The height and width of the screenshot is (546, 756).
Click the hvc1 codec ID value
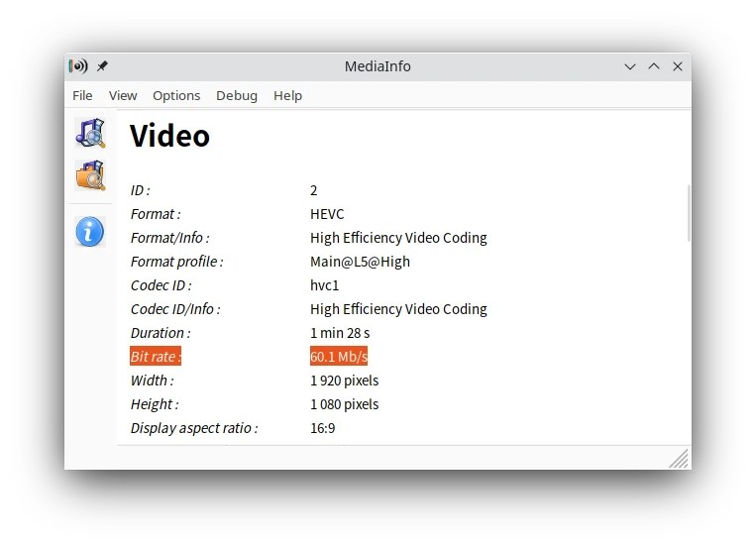[324, 285]
